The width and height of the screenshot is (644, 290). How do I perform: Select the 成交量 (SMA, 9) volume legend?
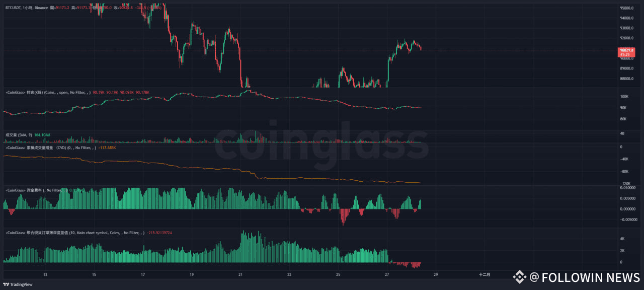click(x=19, y=135)
